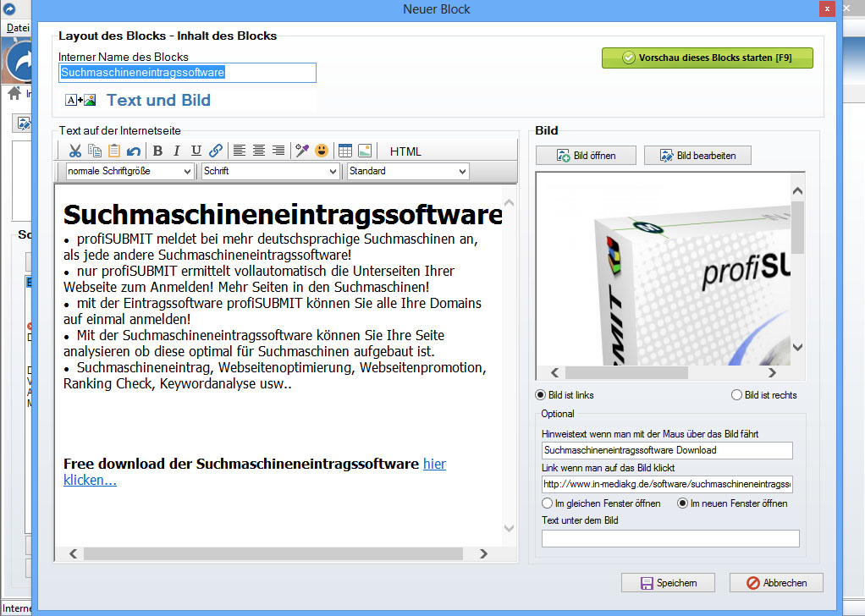Start block preview with 'Vorschau dieses Blocks starten'

pyautogui.click(x=708, y=58)
